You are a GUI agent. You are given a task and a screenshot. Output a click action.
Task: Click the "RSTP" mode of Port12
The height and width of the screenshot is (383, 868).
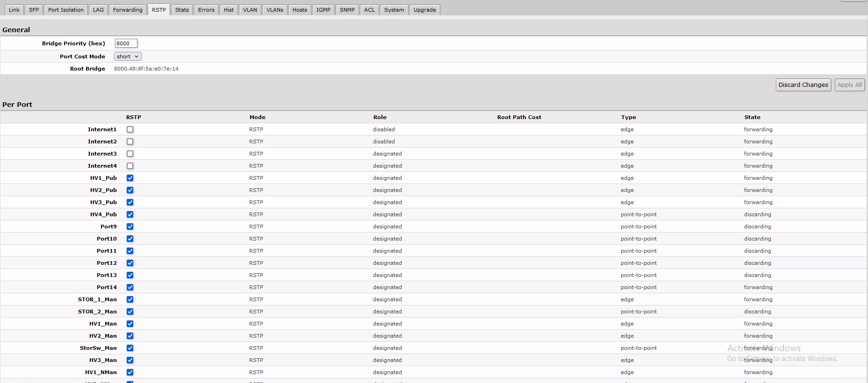256,263
